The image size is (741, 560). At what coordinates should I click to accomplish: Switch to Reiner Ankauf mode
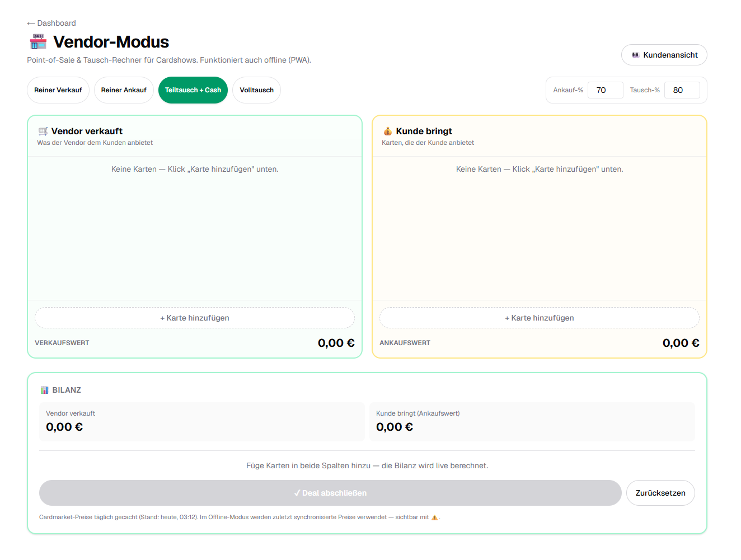click(124, 90)
